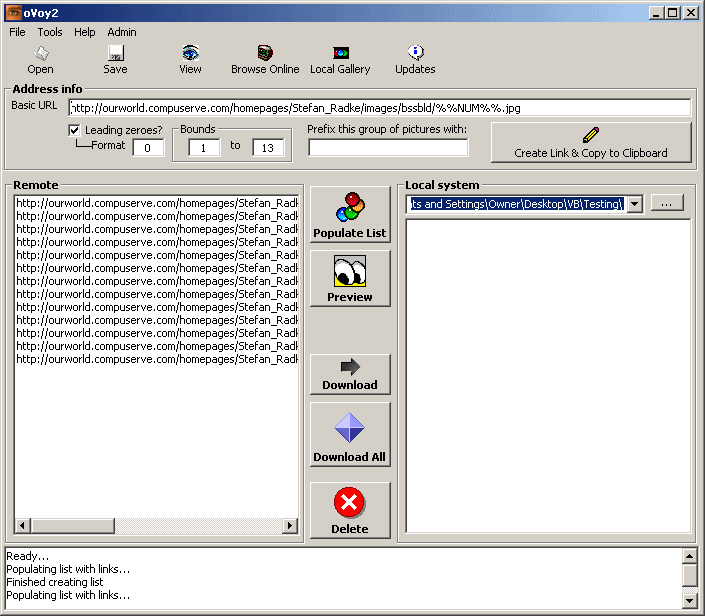The image size is (705, 616).
Task: Click the Preview eyes button
Action: 350,278
